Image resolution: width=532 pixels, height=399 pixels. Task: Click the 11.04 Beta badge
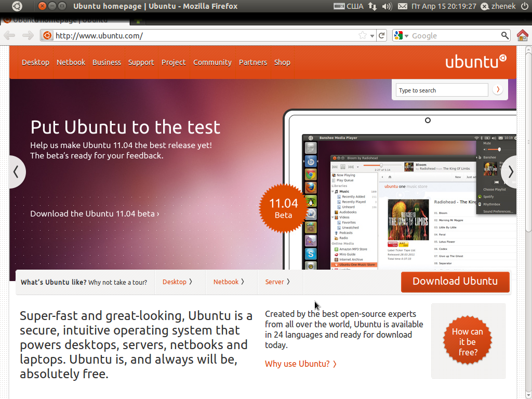pos(283,208)
